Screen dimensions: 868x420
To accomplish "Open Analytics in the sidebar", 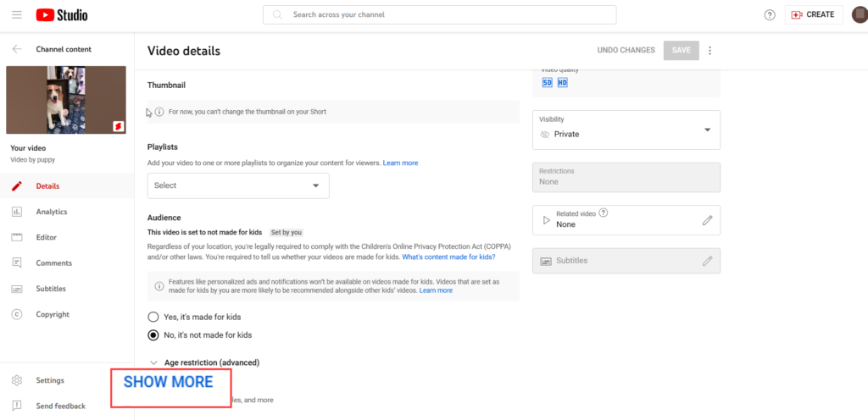I will tap(67, 212).
